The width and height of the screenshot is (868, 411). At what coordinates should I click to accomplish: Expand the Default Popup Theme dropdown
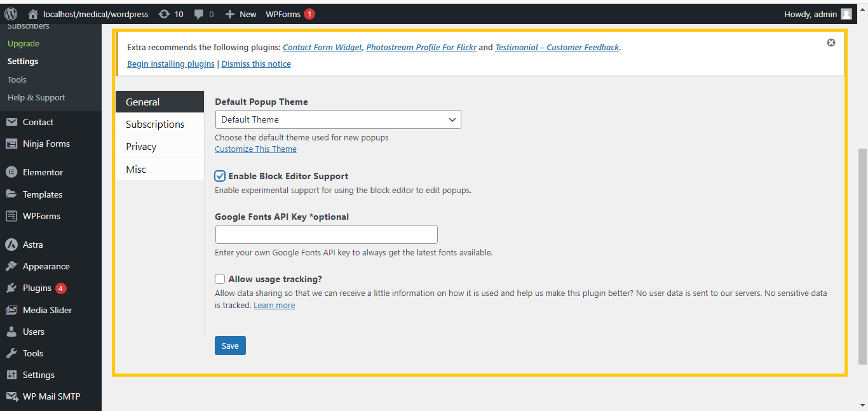pos(337,119)
